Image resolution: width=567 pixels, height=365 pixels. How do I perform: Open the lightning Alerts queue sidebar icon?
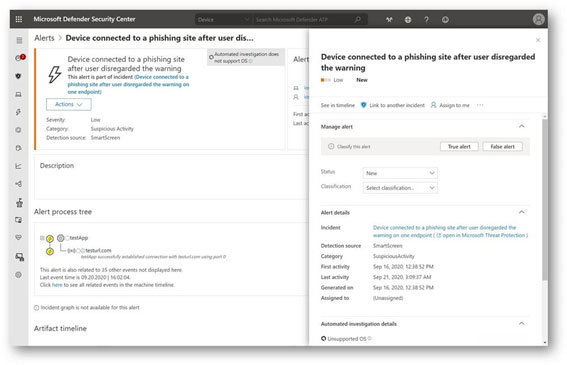18,112
